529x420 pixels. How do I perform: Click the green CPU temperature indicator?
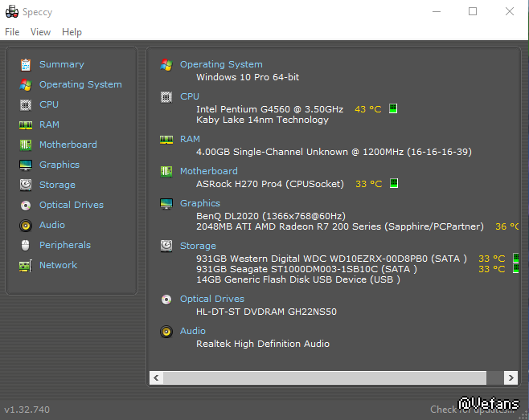coord(394,109)
